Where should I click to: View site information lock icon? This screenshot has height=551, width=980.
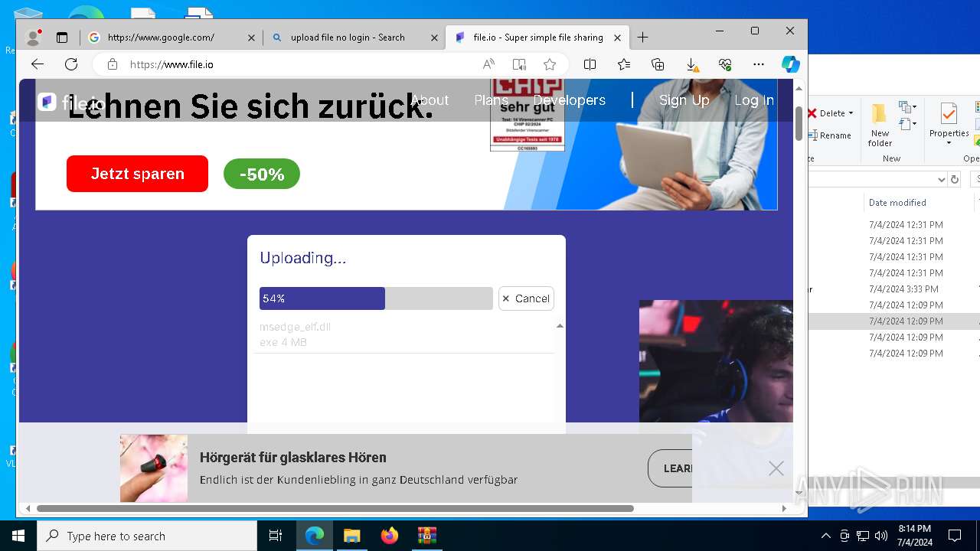click(113, 64)
